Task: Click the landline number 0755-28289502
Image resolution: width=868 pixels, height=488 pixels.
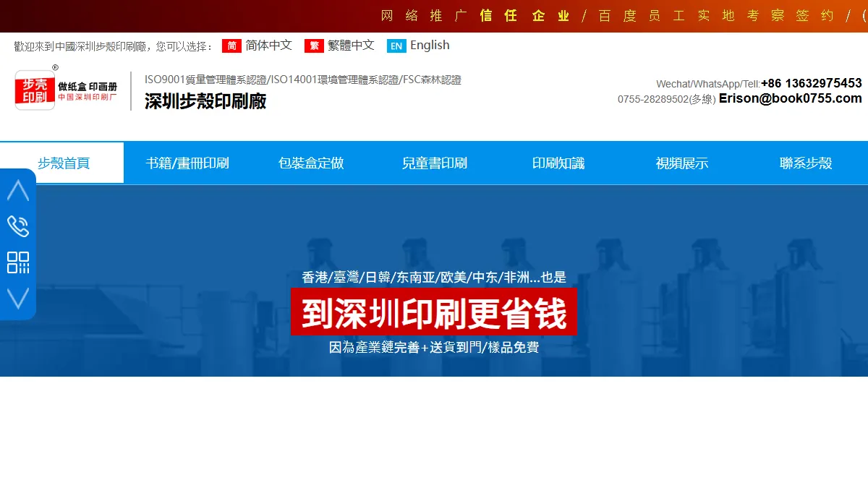Action: [x=653, y=99]
